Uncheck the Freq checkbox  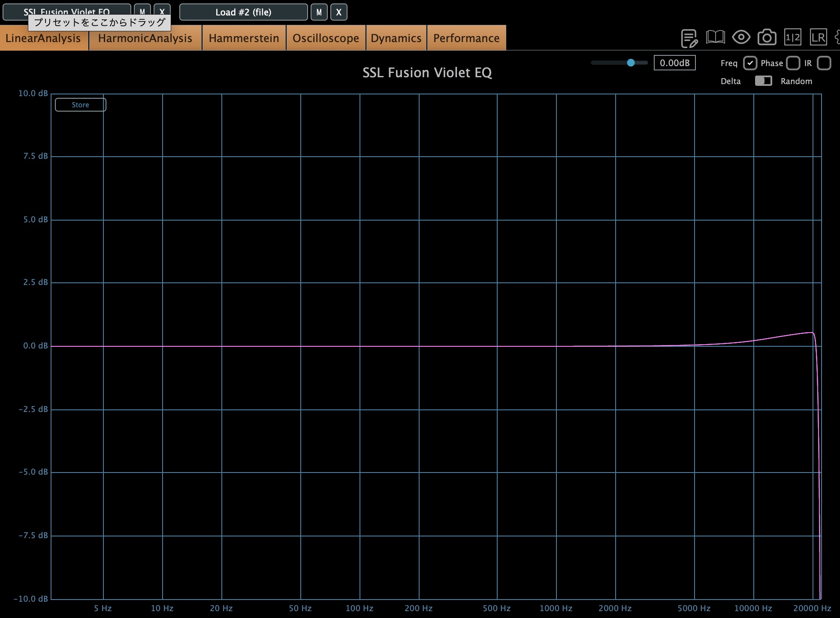point(750,63)
